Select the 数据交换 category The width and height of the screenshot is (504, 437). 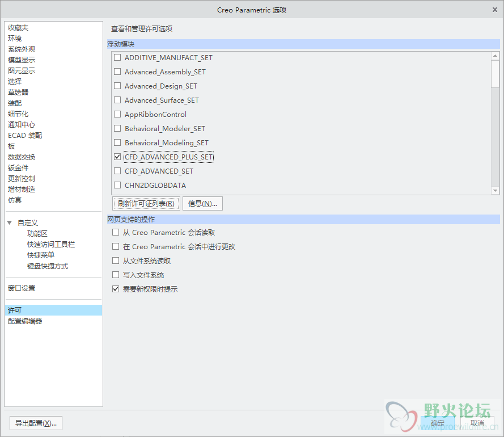tap(22, 157)
